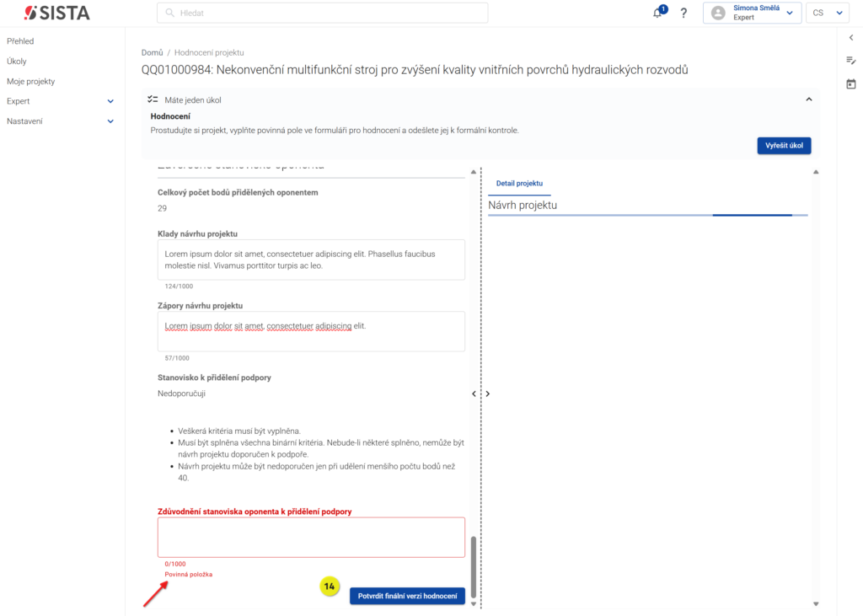Click the form panel scroll-down arrow
The height and width of the screenshot is (616, 863).
[474, 604]
